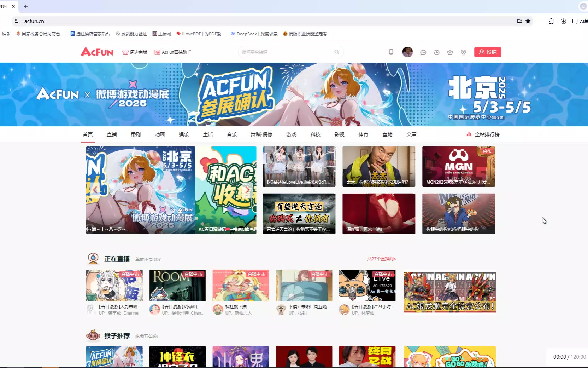
Task: Open the LoveLive dance video thumbnail
Action: click(299, 167)
